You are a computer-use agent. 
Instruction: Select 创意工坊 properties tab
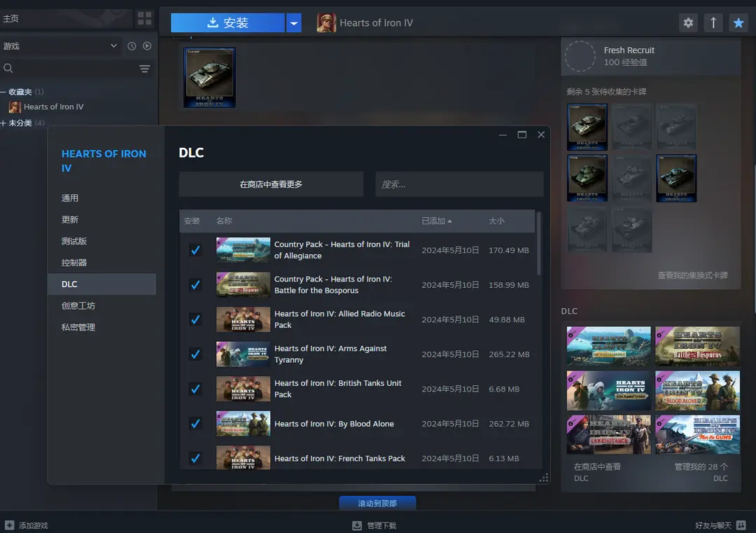coord(101,306)
